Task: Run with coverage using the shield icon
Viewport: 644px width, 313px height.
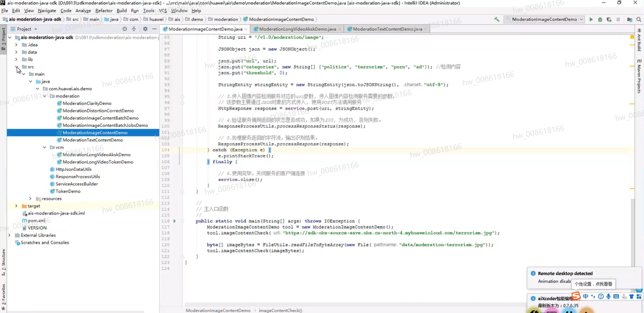Action: tap(609, 20)
